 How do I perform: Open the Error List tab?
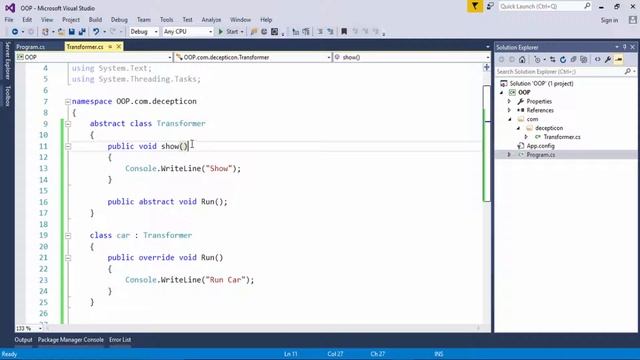pyautogui.click(x=120, y=340)
